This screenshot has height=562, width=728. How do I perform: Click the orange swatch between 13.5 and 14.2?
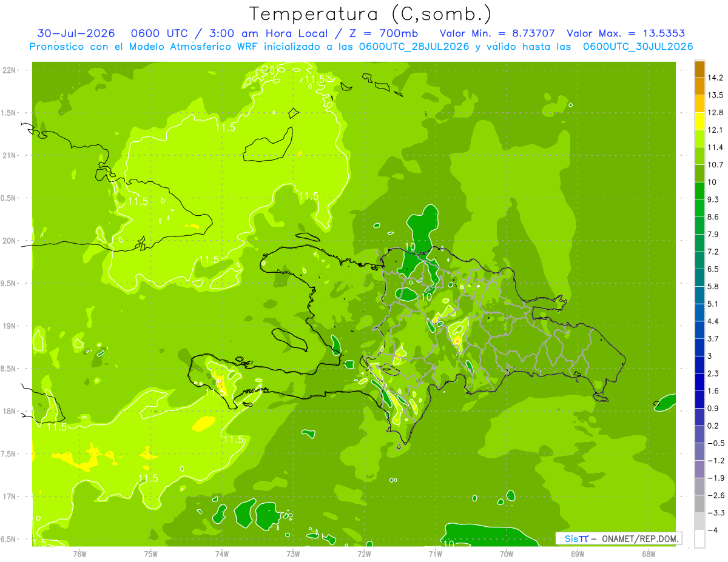coord(699,87)
